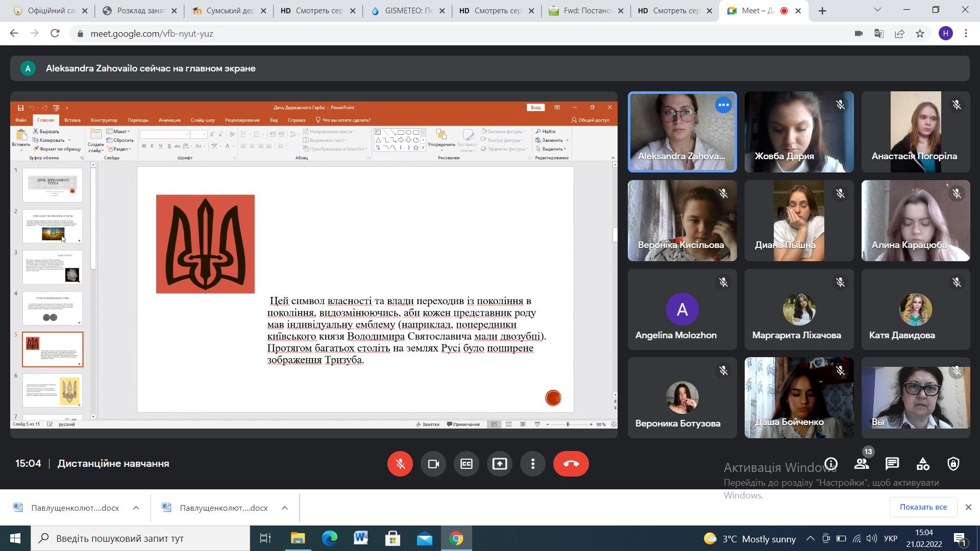Open notification center icon
980x551 pixels.
[960, 539]
